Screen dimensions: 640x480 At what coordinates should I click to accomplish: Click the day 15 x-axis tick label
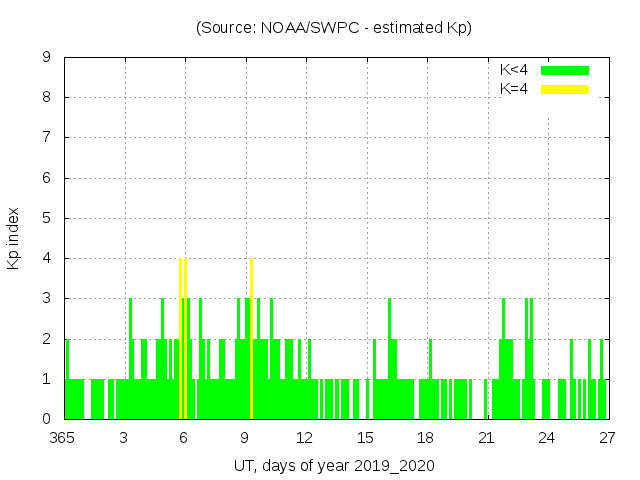pos(365,438)
